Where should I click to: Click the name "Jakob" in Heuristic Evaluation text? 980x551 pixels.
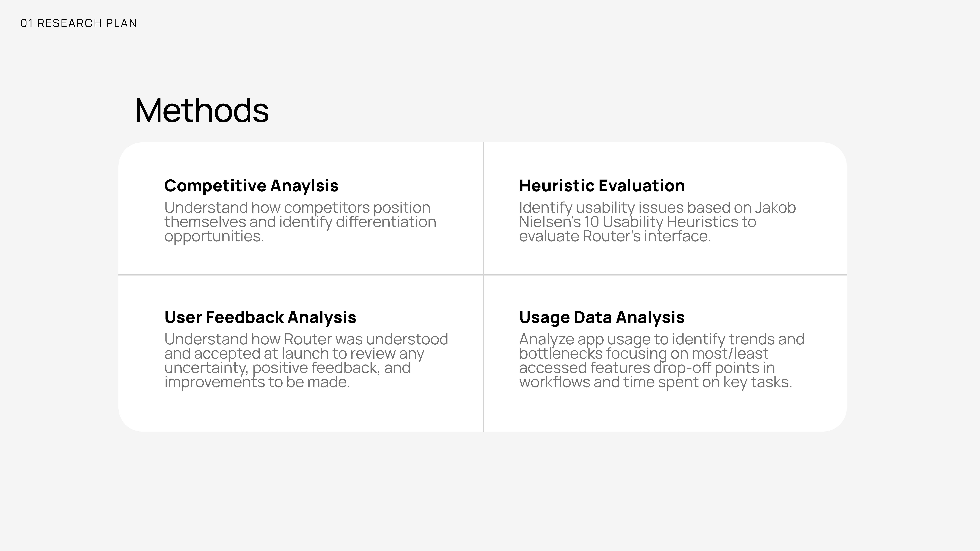point(775,208)
